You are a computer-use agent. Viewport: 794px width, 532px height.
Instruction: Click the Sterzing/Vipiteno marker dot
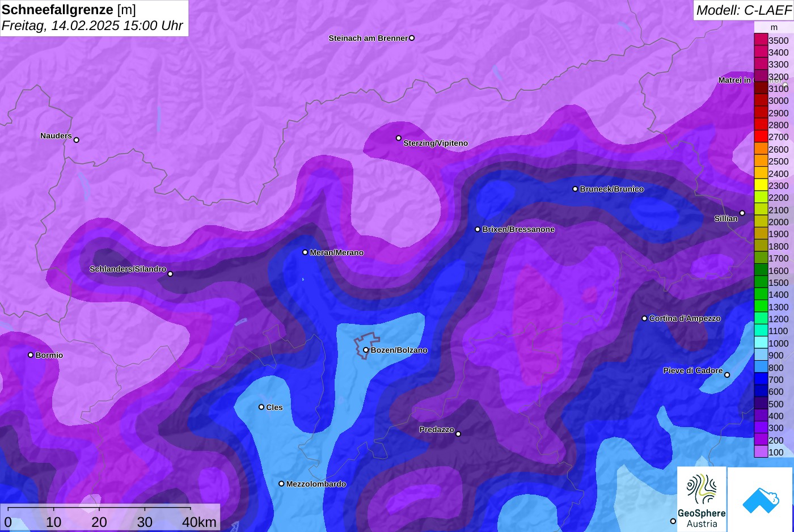point(399,138)
